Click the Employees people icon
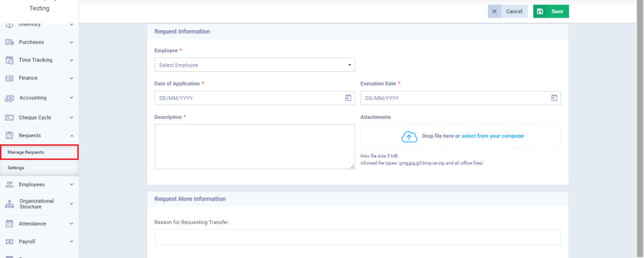644x258 pixels. 9,185
